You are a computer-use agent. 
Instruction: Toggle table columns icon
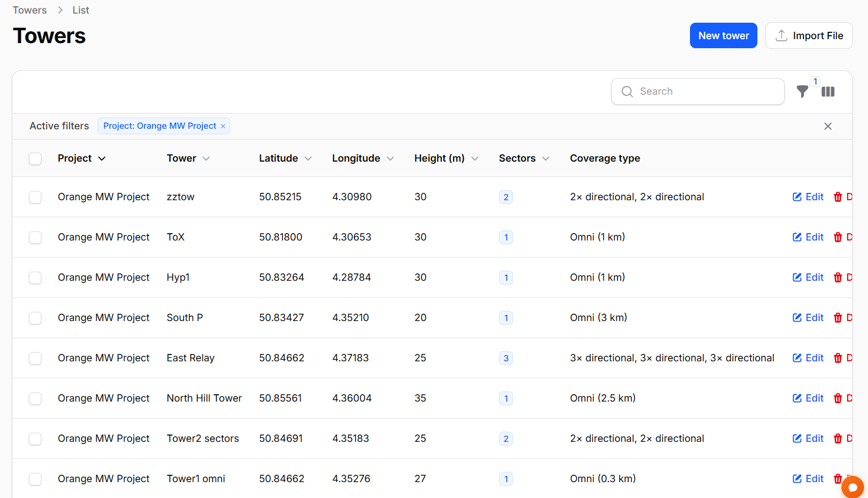[x=828, y=91]
